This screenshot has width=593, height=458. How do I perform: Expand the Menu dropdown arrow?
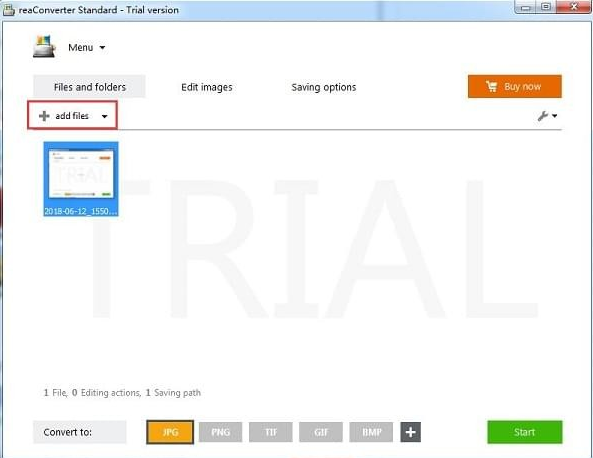(x=102, y=48)
